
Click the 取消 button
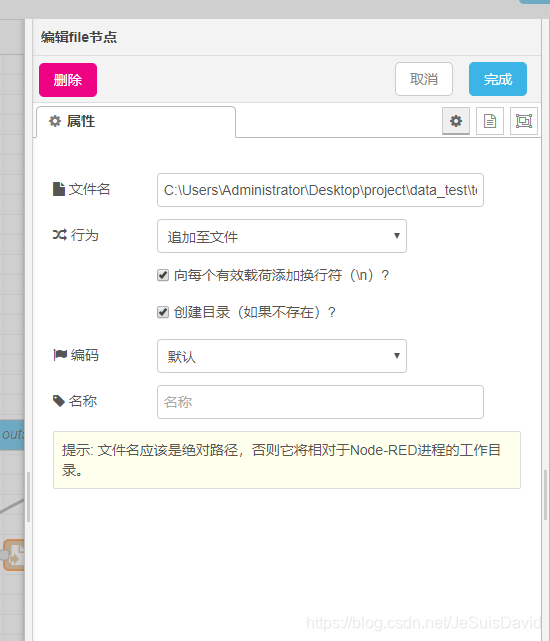(424, 79)
